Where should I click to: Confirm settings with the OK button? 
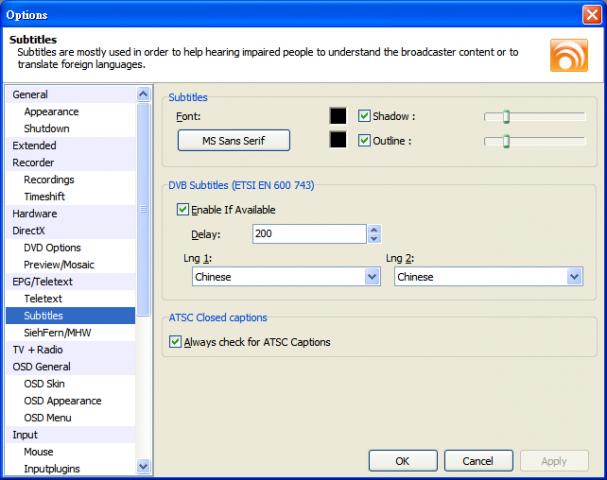pyautogui.click(x=402, y=461)
